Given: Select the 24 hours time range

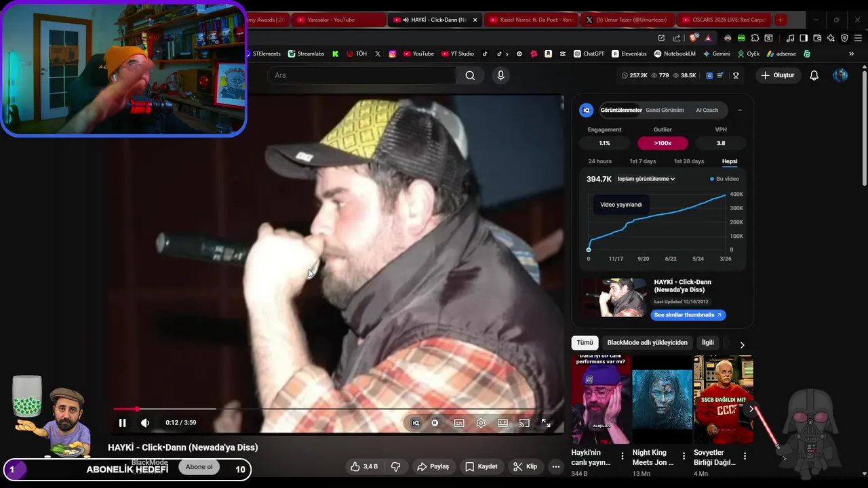Looking at the screenshot, I should [x=599, y=161].
